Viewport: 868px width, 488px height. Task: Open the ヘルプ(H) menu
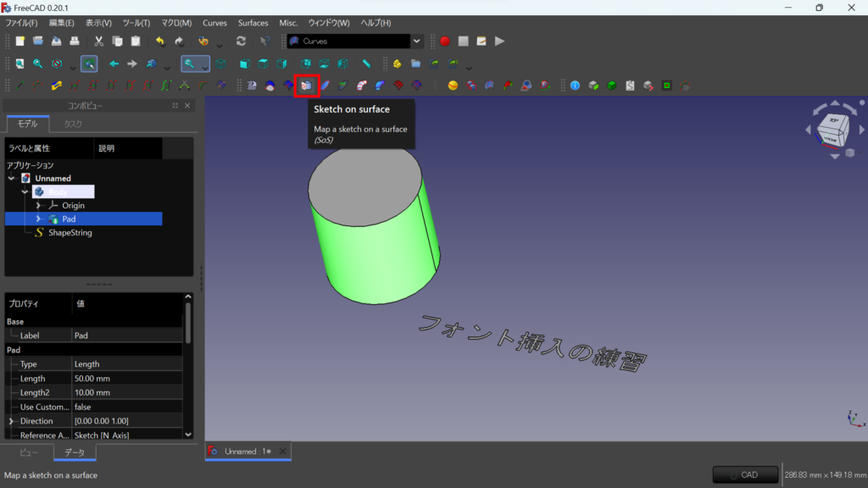[376, 23]
